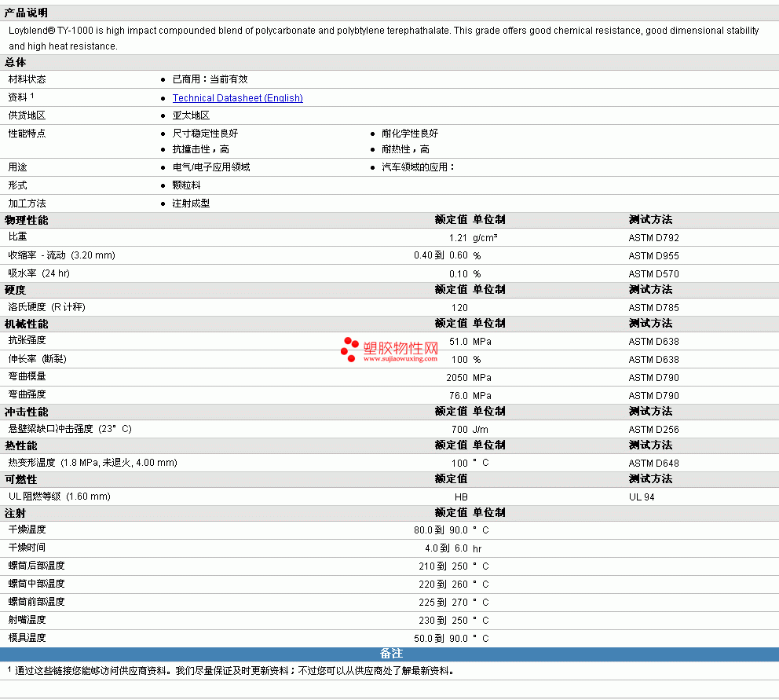Image resolution: width=779 pixels, height=700 pixels.
Task: Select the 干燥时间 row label
Action: pos(27,548)
